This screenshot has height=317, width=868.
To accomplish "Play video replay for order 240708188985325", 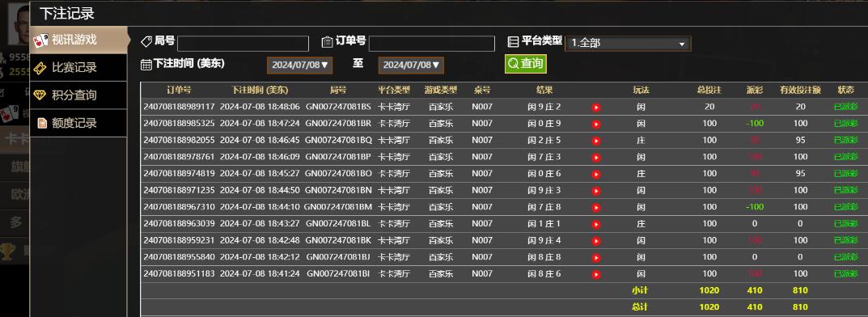I will (x=596, y=124).
